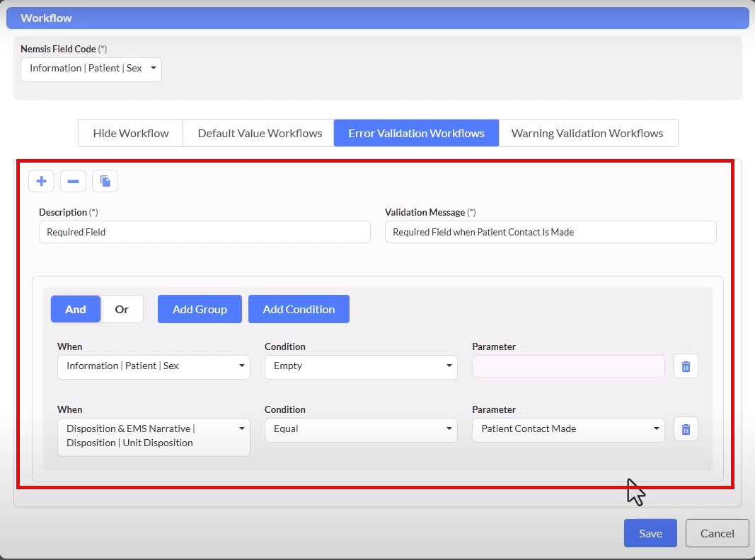Click the Add Group button
The image size is (755, 560).
[x=200, y=309]
